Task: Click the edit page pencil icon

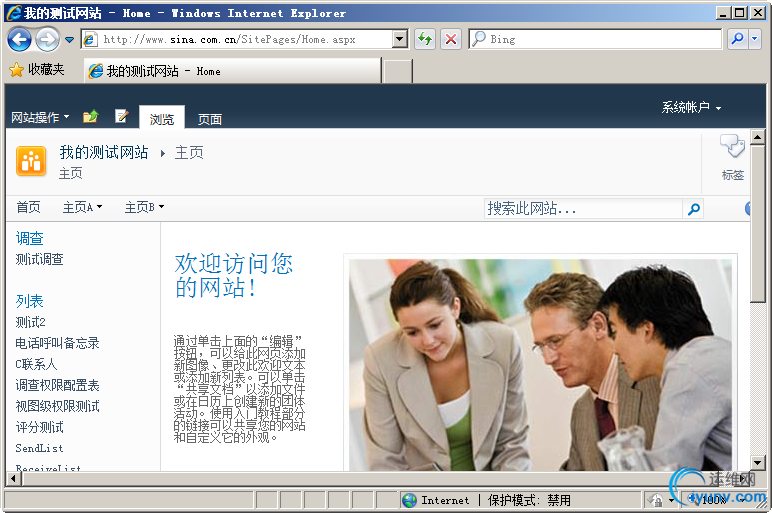Action: click(121, 117)
